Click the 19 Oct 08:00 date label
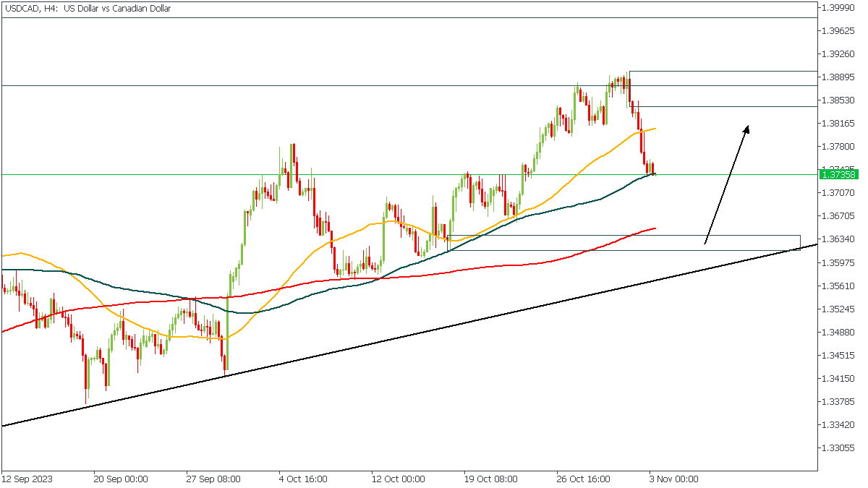The width and height of the screenshot is (868, 488). tap(490, 479)
